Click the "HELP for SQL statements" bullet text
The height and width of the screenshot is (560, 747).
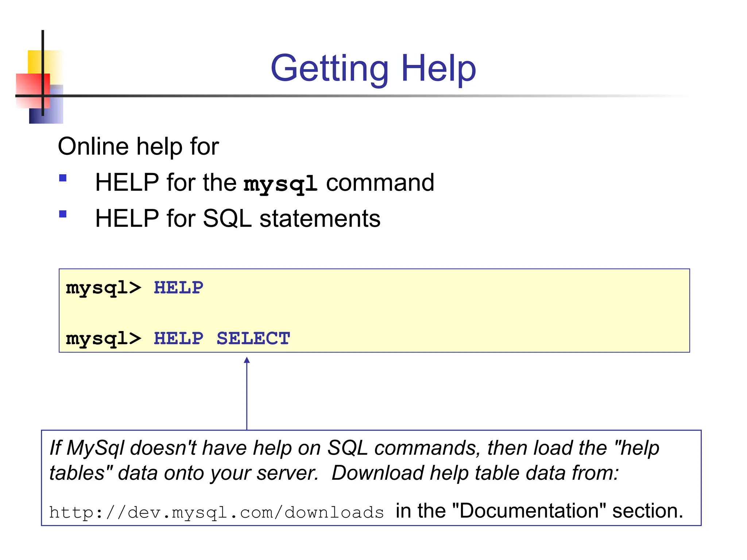237,218
